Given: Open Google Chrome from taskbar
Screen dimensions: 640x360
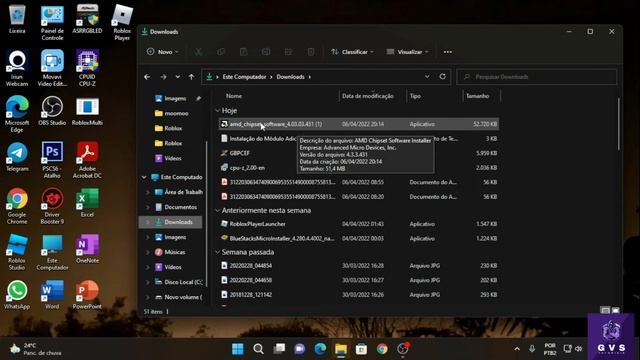Looking at the screenshot, I should coord(382,349).
